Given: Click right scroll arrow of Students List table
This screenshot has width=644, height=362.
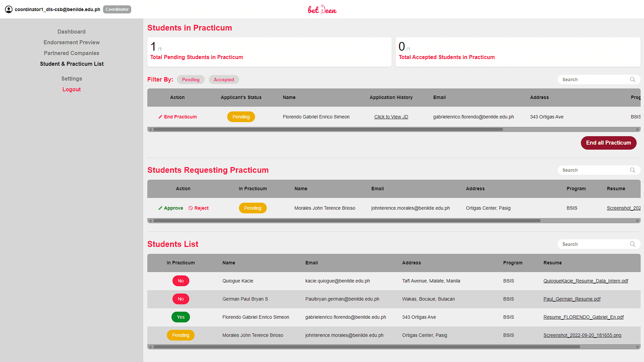Looking at the screenshot, I should pyautogui.click(x=638, y=347).
